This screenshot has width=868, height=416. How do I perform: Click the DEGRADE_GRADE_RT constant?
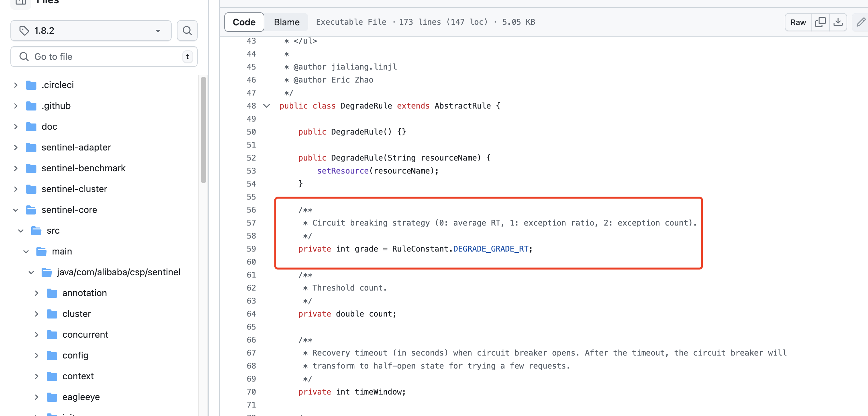click(x=491, y=249)
